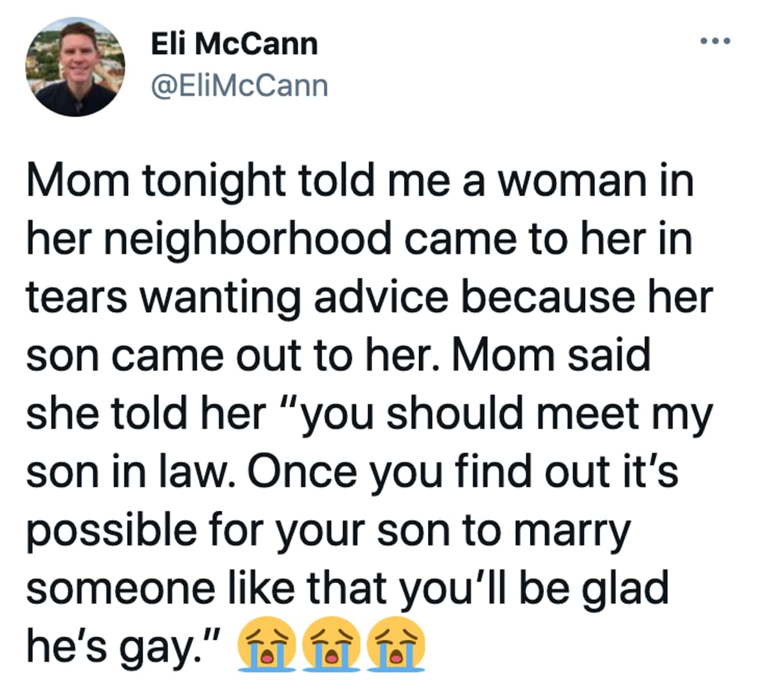Click the line "possible for your son to marry"
762x700 pixels.
328,530
